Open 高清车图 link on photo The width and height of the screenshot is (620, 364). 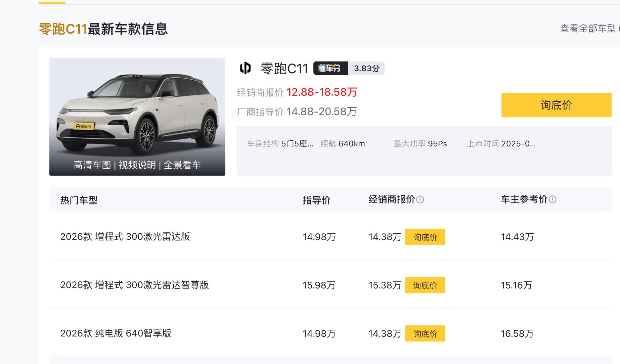click(92, 165)
